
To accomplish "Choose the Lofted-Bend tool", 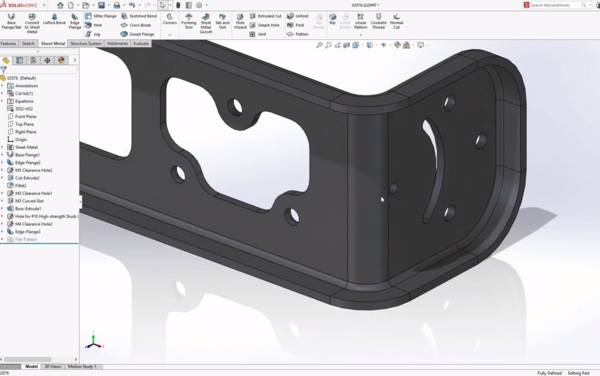I will (x=54, y=20).
